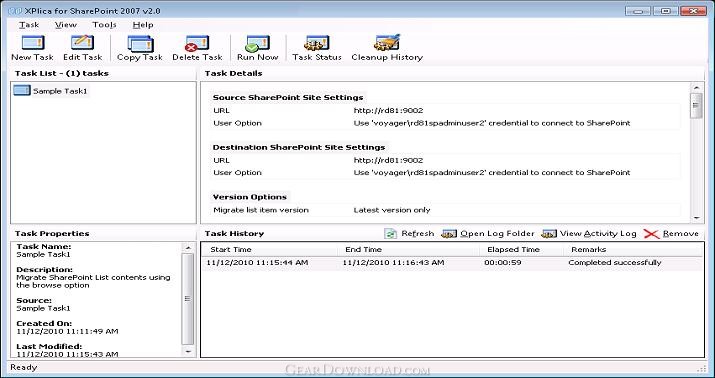Click the Created On 11/12/2010 11:11:49 AM value
The image size is (715, 378).
67,331
